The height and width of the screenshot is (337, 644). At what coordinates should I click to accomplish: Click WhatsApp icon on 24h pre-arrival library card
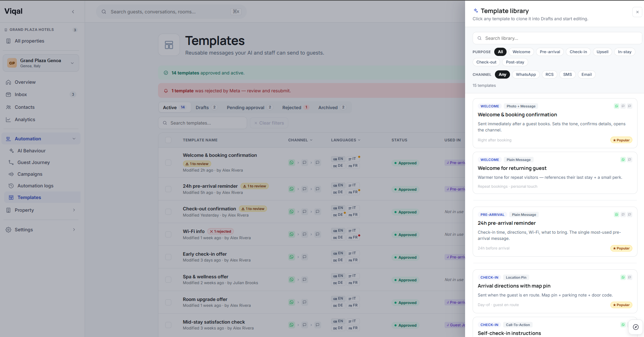coord(617,215)
